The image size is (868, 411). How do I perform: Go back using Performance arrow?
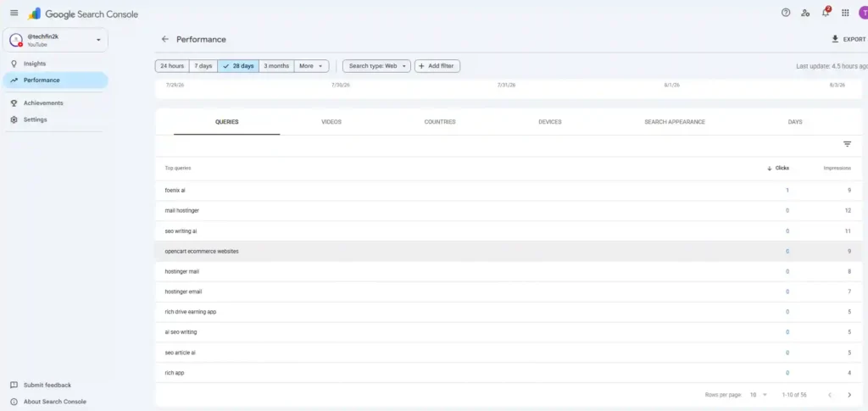point(164,39)
